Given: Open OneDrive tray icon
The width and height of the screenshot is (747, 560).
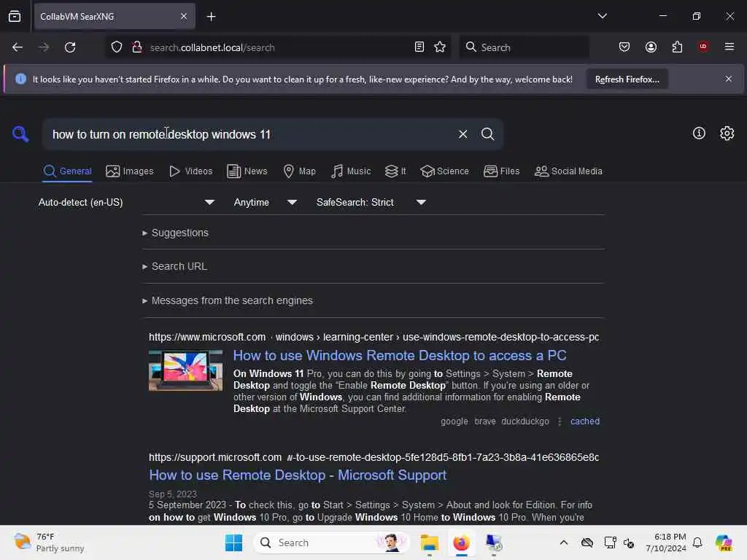Looking at the screenshot, I should click(x=587, y=542).
